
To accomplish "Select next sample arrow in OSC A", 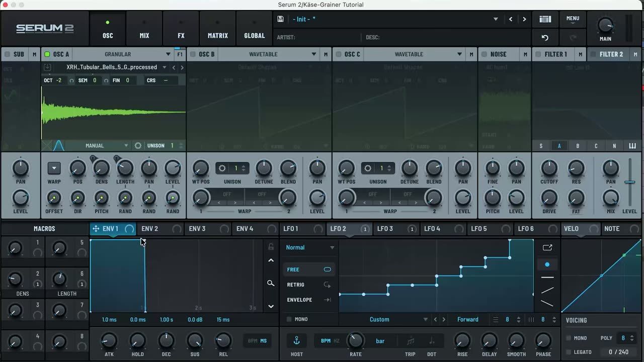I will pyautogui.click(x=182, y=67).
